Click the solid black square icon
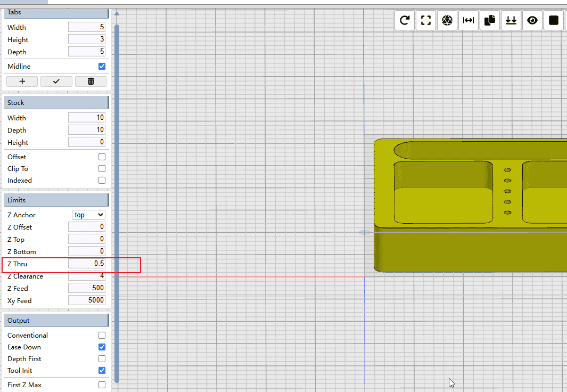 (x=554, y=21)
